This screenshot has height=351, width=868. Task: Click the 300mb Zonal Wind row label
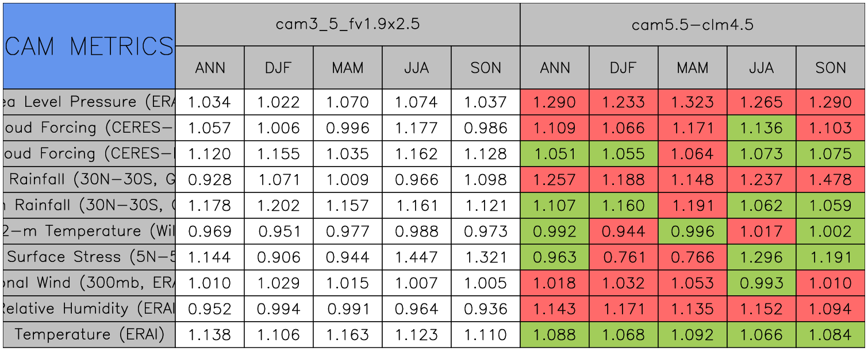pyautogui.click(x=89, y=283)
